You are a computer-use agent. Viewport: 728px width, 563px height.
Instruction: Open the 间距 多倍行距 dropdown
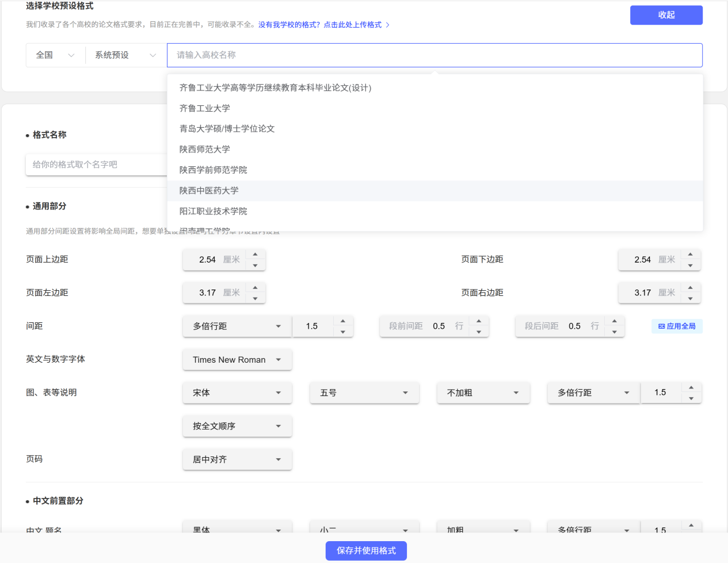[237, 326]
